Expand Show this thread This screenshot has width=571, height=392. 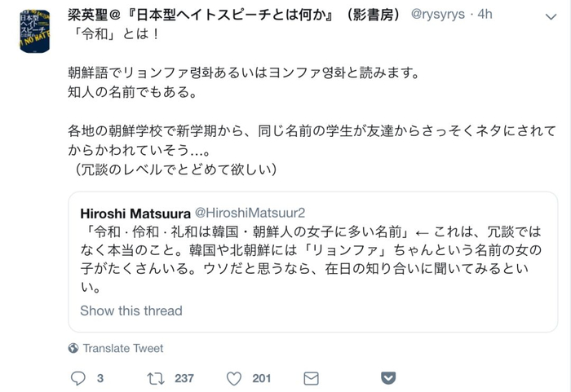[131, 311]
